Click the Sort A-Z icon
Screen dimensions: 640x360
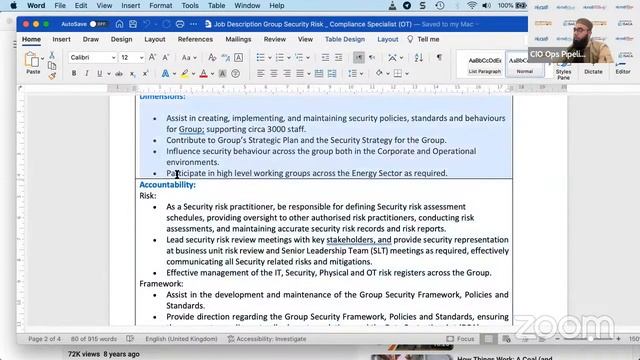[x=418, y=58]
